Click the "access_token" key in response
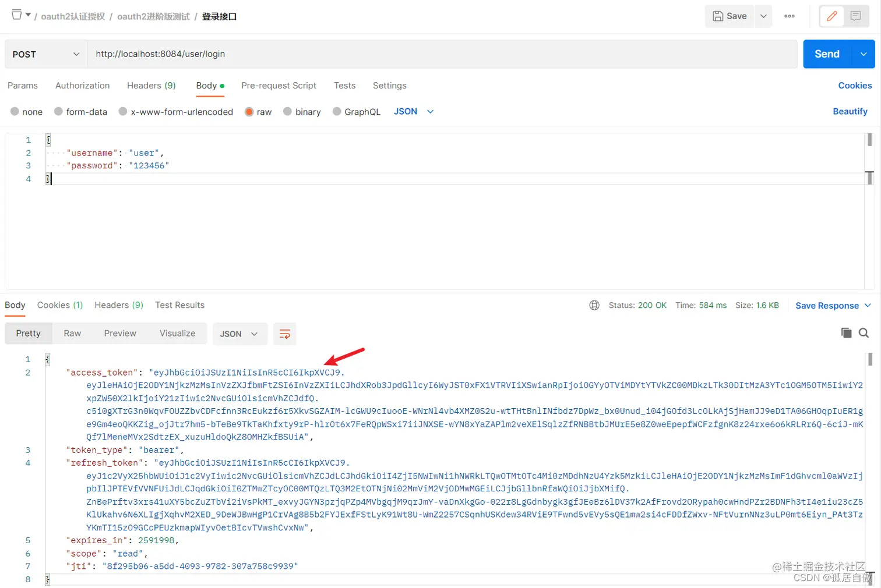The image size is (881, 588). click(x=102, y=373)
